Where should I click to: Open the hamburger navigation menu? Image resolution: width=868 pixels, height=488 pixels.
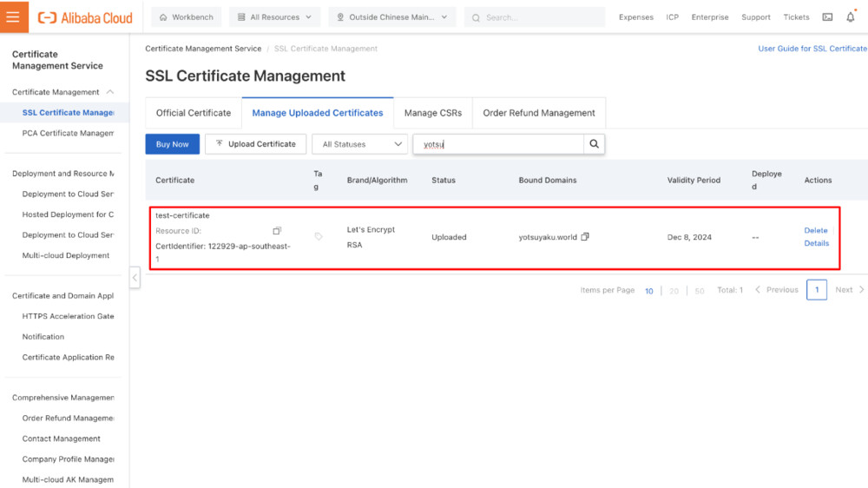14,16
